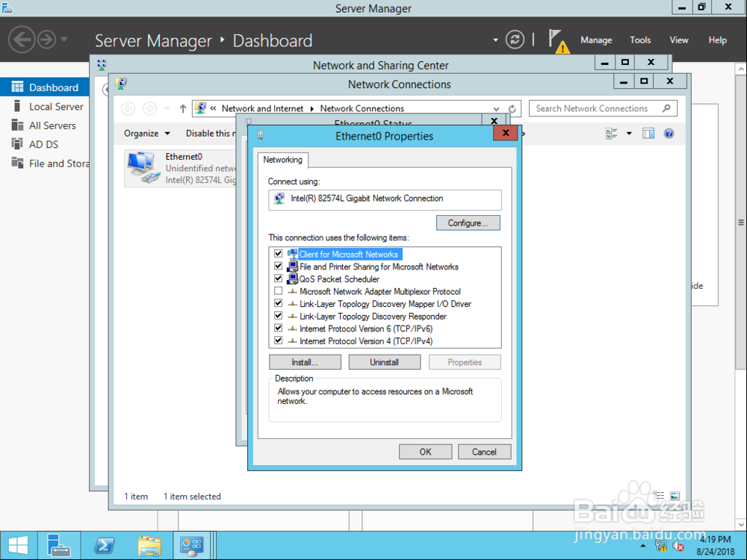Screen dimensions: 747x560
Task: Toggle Link-Layer Topology Discovery Mapper I/O Driver checkbox
Action: (278, 303)
